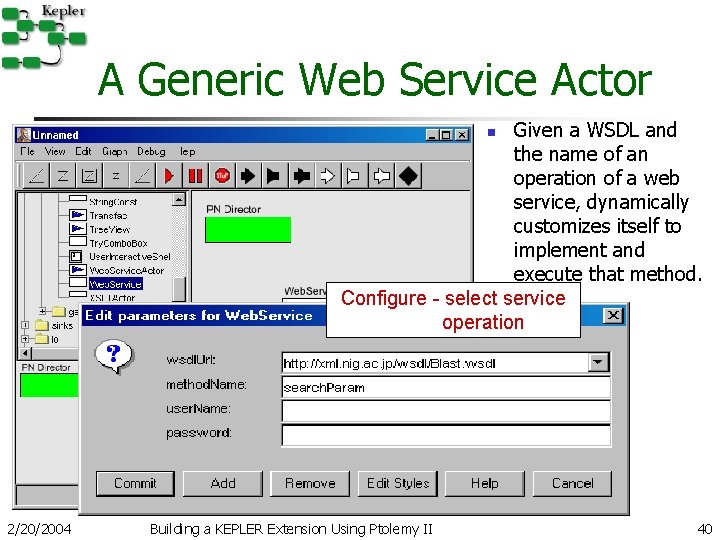Viewport: 720px width, 540px height.
Task: Expand the sinks folder node
Action: pos(25,325)
